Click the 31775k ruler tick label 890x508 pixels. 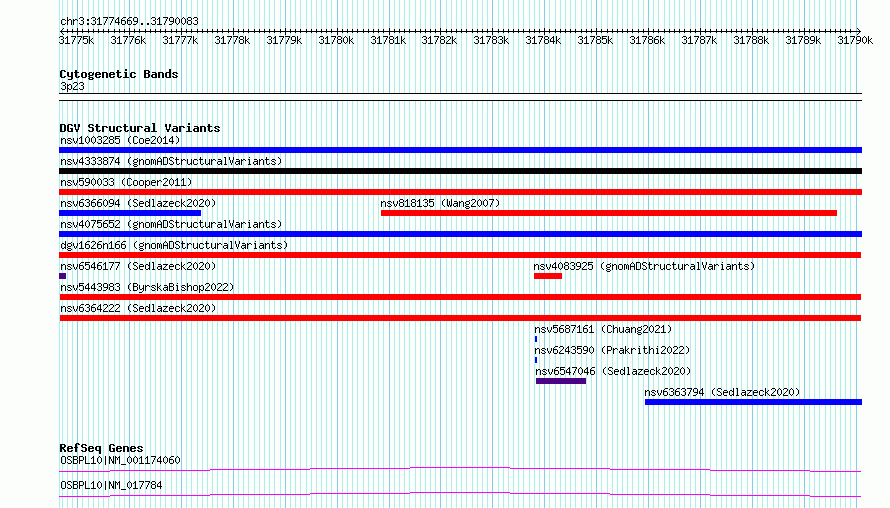click(x=77, y=40)
